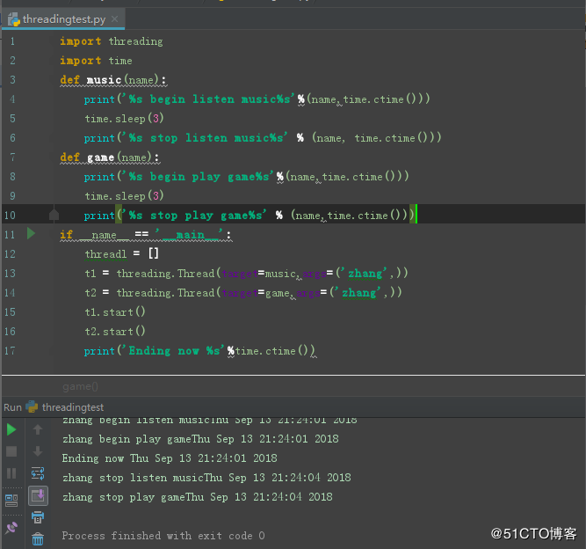586x549 pixels.
Task: Click on 't1.start()' line
Action: pyautogui.click(x=115, y=312)
